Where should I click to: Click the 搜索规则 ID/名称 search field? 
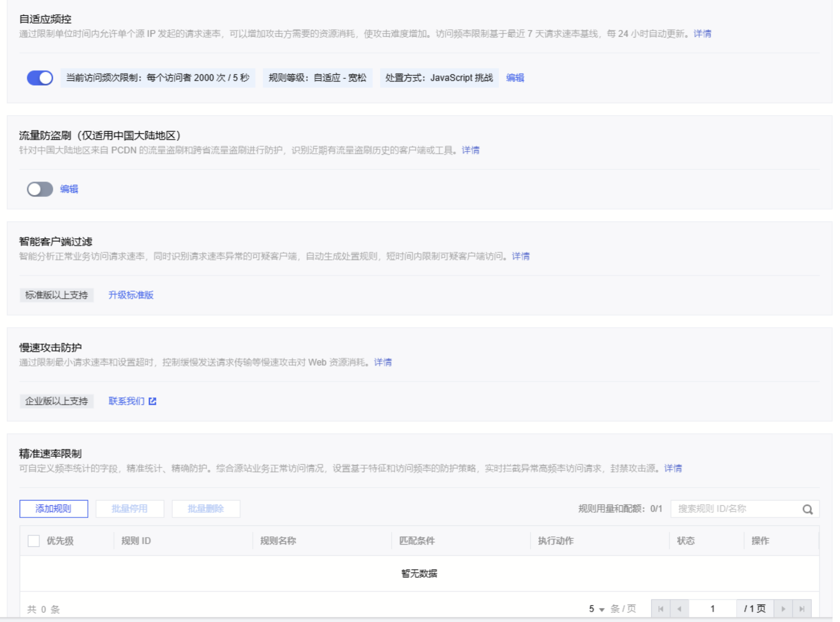736,509
